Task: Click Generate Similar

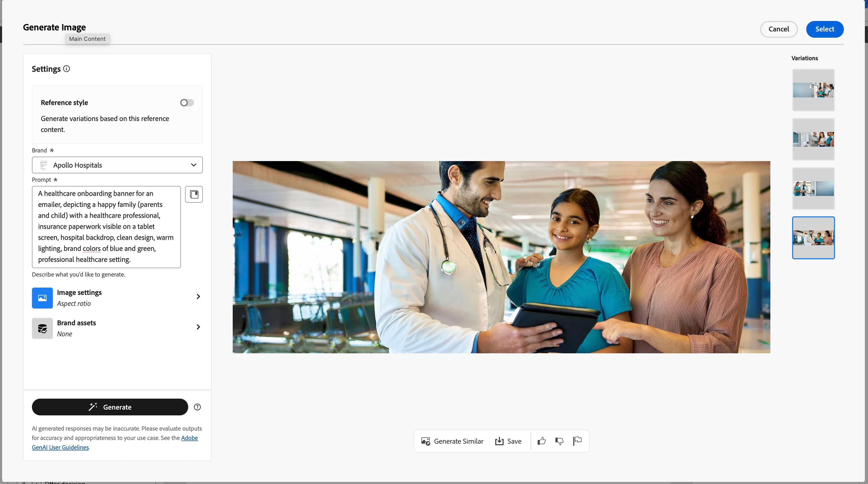Action: tap(452, 441)
